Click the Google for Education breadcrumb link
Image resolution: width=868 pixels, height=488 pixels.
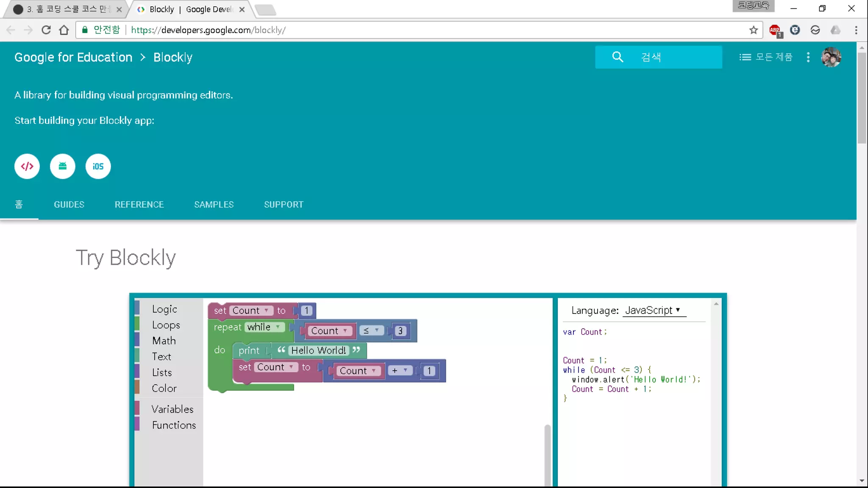click(x=73, y=57)
